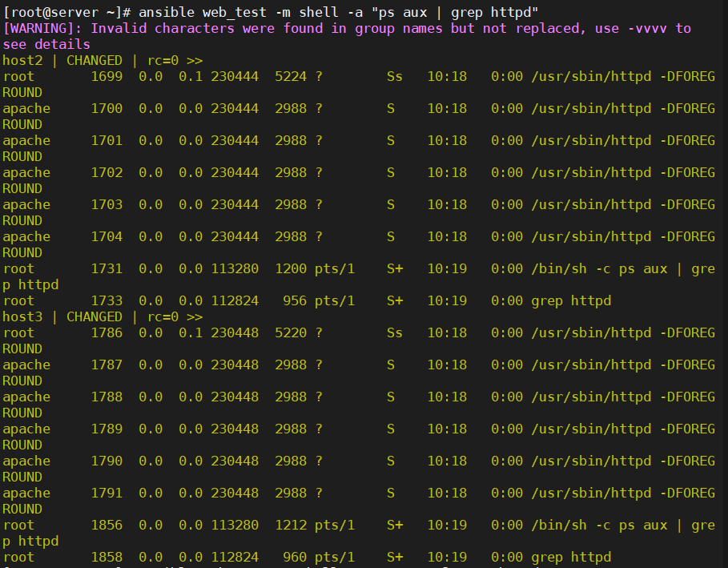Select the [WARNING] label text
Screen dimensions: 728x568
click(38, 29)
